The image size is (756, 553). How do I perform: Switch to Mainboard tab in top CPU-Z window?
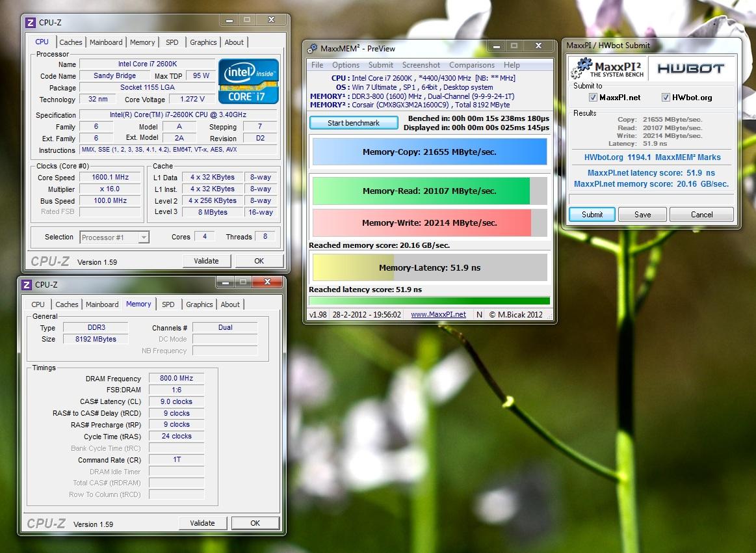pyautogui.click(x=106, y=42)
